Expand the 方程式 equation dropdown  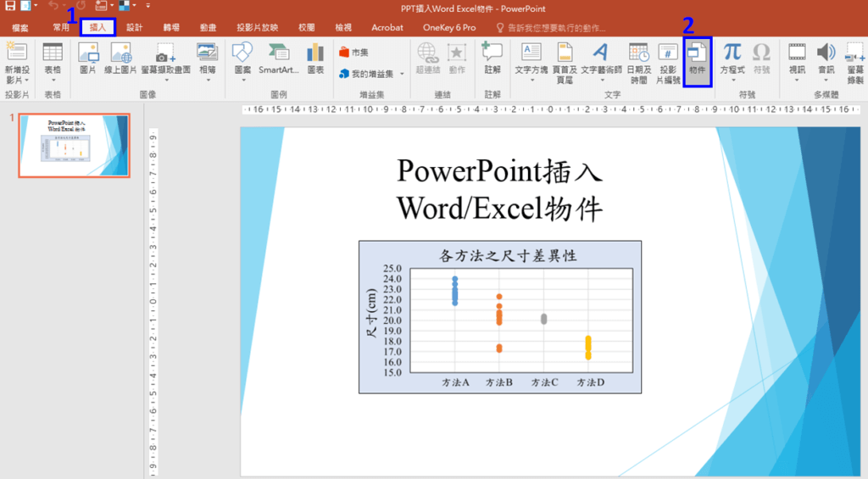click(732, 79)
